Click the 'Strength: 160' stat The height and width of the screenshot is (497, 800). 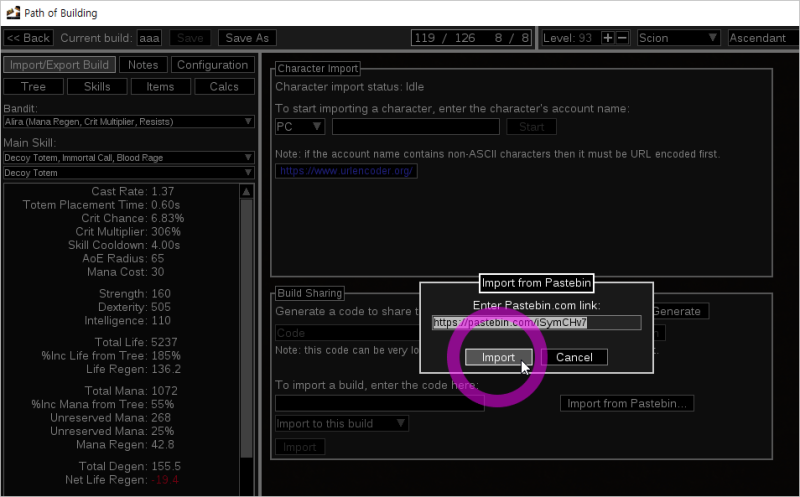point(135,294)
